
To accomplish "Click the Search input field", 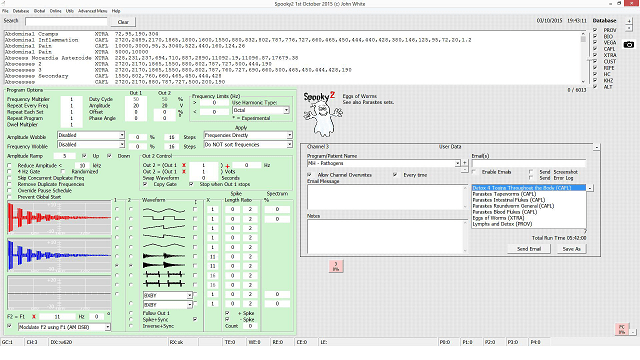I will (66, 21).
